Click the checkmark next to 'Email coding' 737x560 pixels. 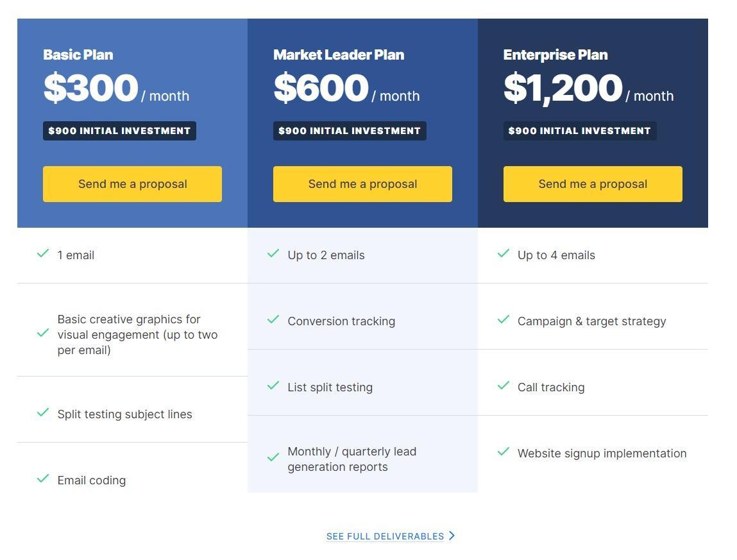tap(43, 479)
